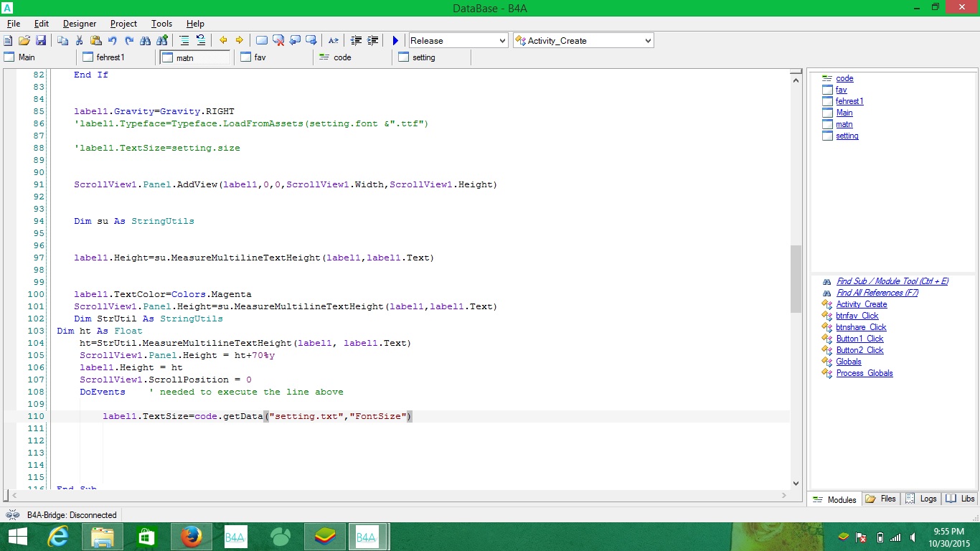The width and height of the screenshot is (980, 551).
Task: Click the Undo arrow icon
Action: pyautogui.click(x=113, y=41)
